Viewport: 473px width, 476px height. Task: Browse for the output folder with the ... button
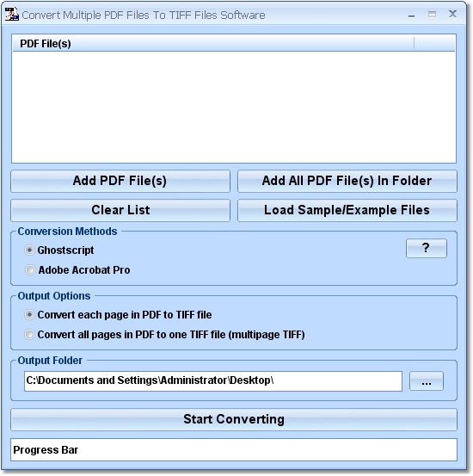coord(427,381)
